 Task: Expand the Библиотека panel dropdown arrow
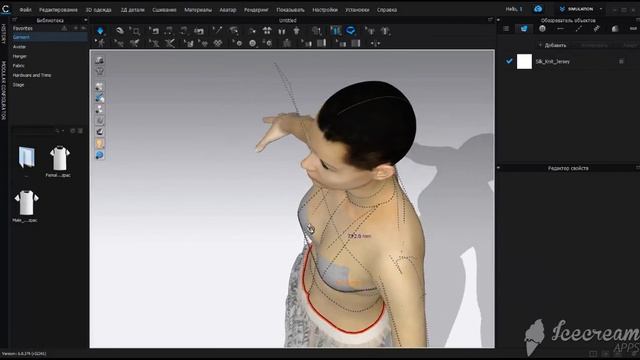point(85,20)
